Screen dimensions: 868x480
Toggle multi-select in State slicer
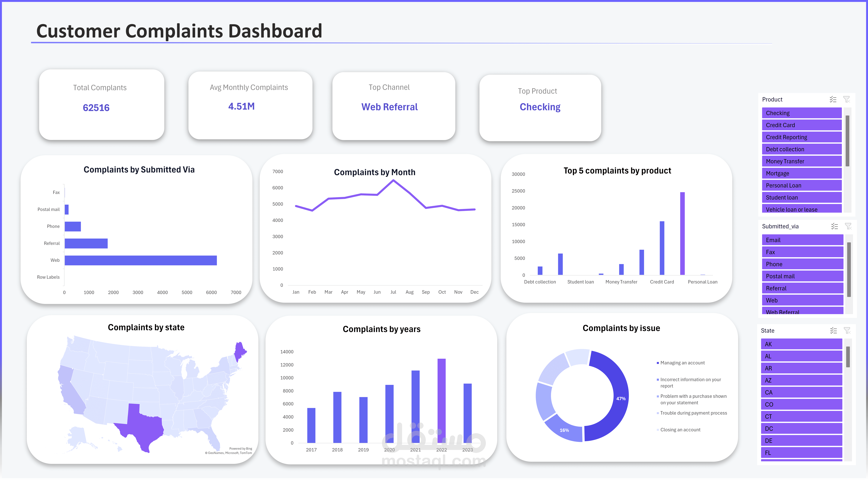(834, 330)
